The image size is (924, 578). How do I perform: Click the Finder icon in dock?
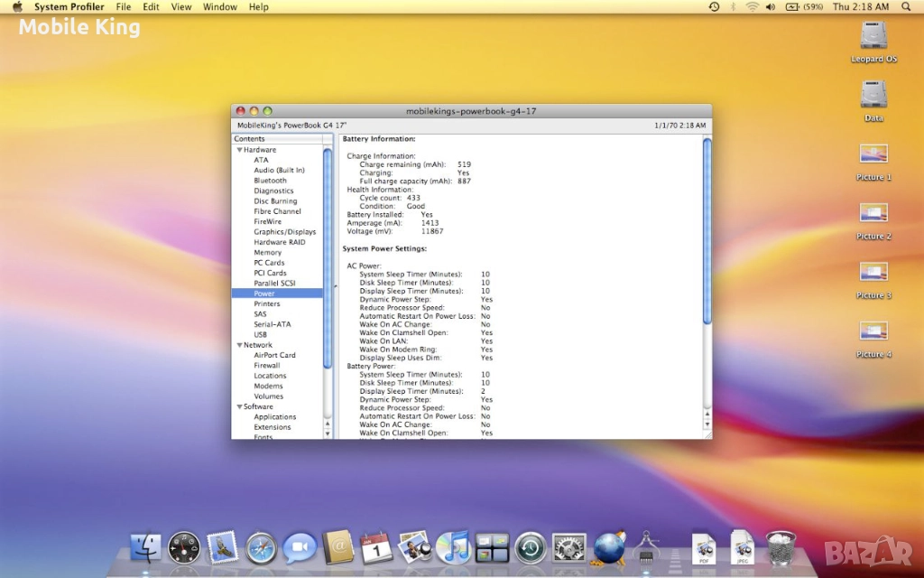[x=145, y=547]
